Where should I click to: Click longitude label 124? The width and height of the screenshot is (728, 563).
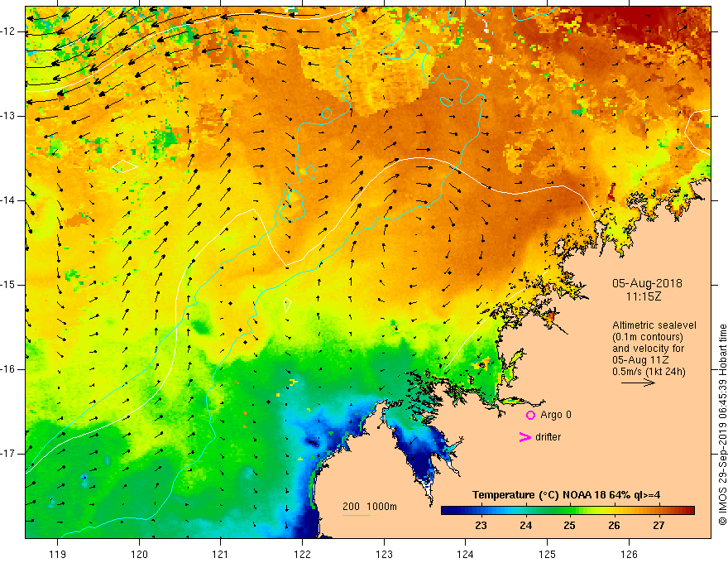click(466, 554)
